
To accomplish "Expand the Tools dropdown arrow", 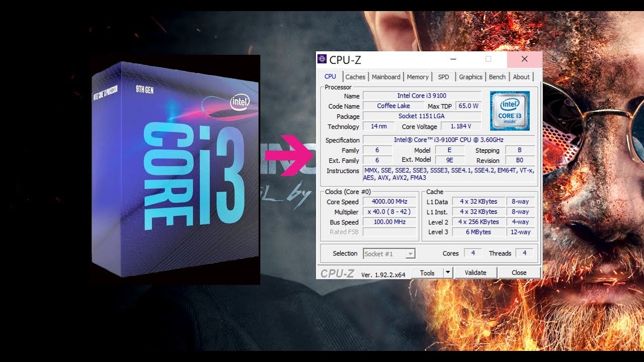I will [448, 273].
